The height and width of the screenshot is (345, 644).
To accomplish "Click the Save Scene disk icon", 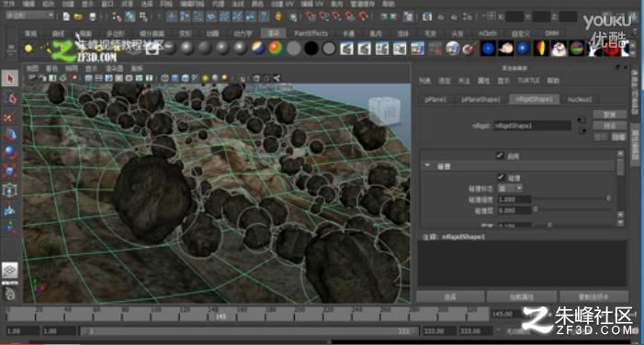I will pos(93,17).
